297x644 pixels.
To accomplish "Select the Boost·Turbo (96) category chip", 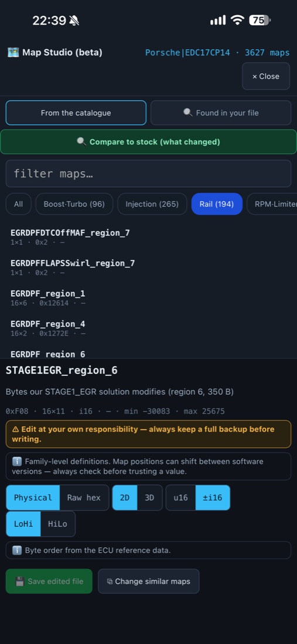I will (74, 204).
